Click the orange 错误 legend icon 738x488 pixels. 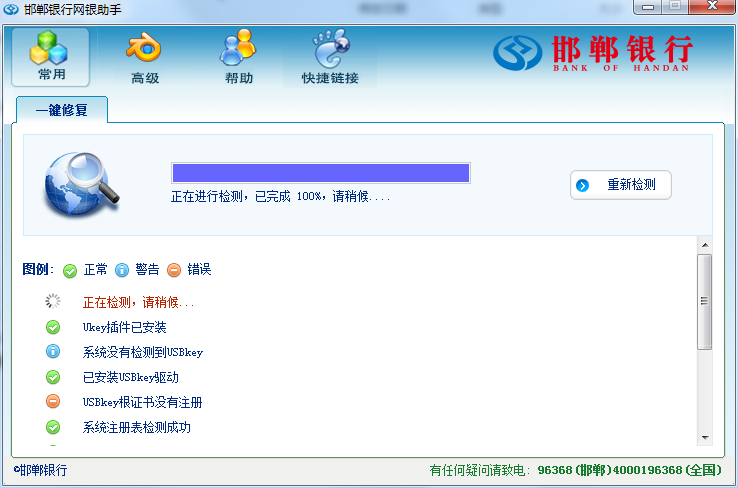tap(174, 270)
